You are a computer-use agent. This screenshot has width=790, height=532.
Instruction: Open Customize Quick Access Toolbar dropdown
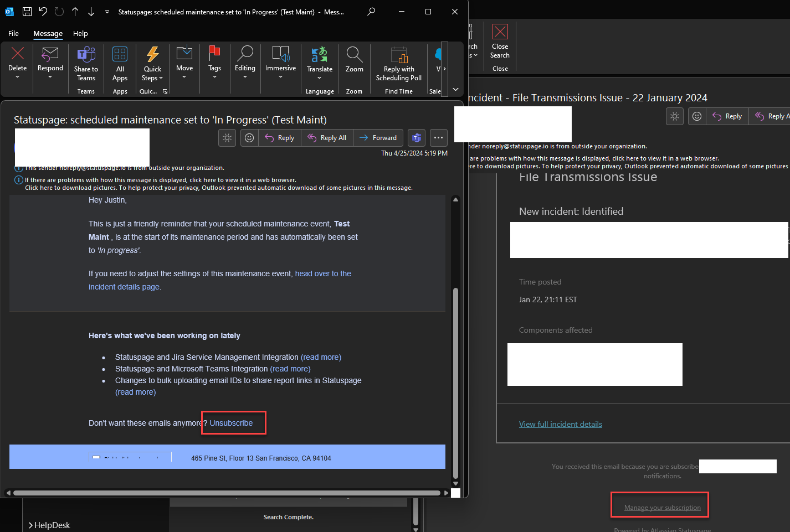click(x=107, y=12)
